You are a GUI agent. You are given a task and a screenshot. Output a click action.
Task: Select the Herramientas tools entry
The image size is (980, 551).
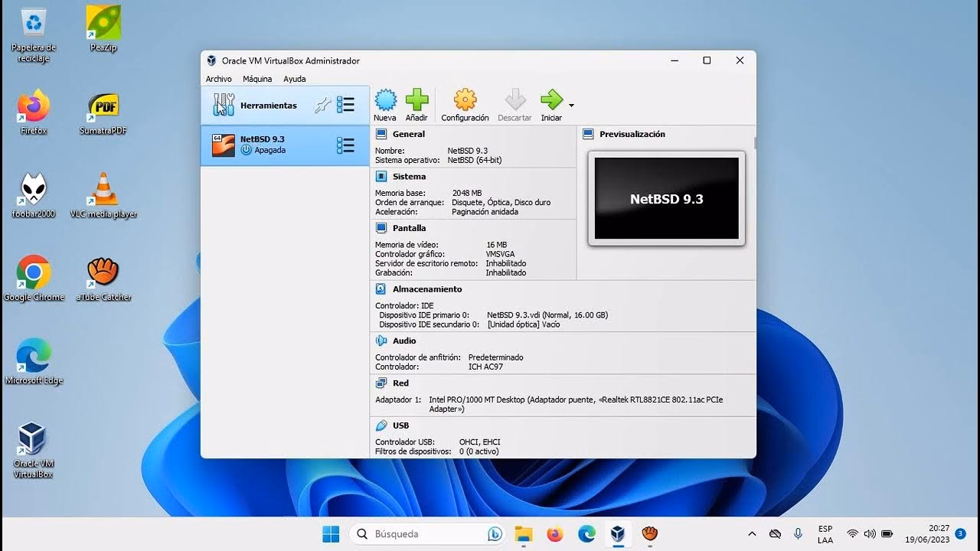point(285,106)
